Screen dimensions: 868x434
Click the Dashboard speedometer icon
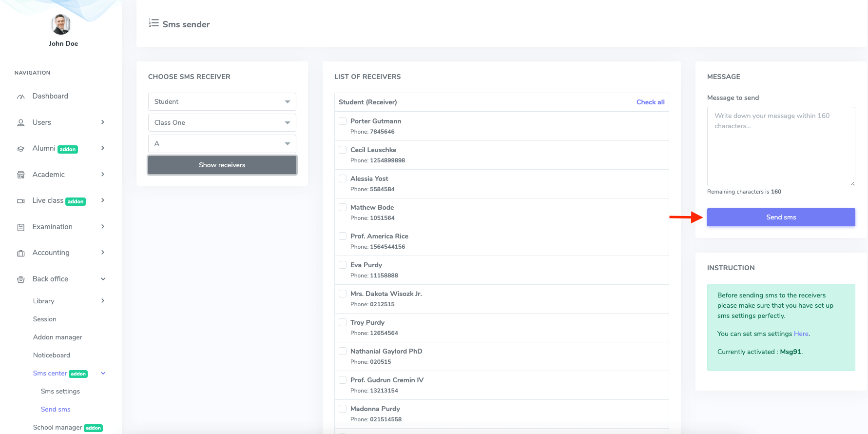coord(21,97)
